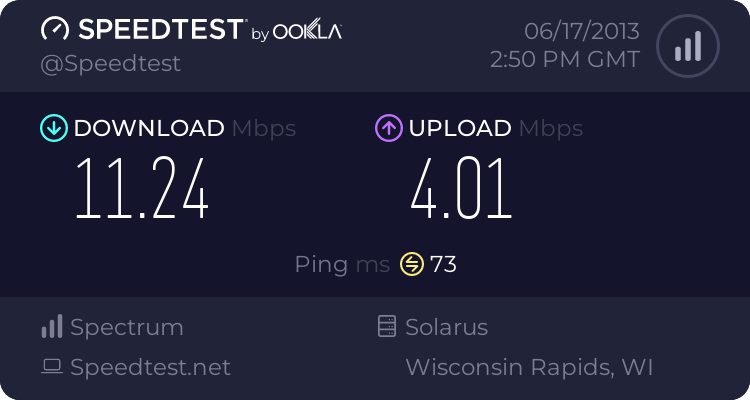Select the Solarus server name

(446, 327)
